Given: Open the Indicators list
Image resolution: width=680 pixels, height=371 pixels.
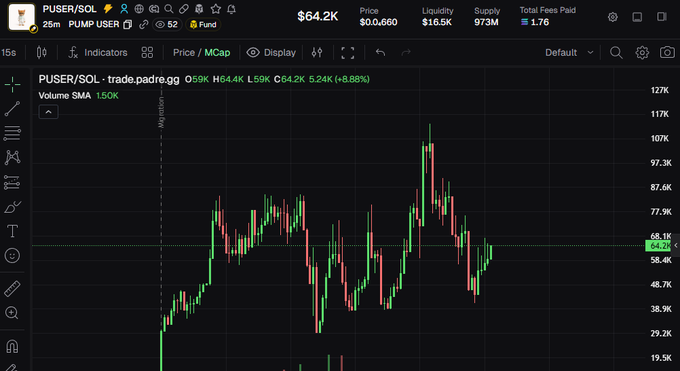Looking at the screenshot, I should [98, 53].
